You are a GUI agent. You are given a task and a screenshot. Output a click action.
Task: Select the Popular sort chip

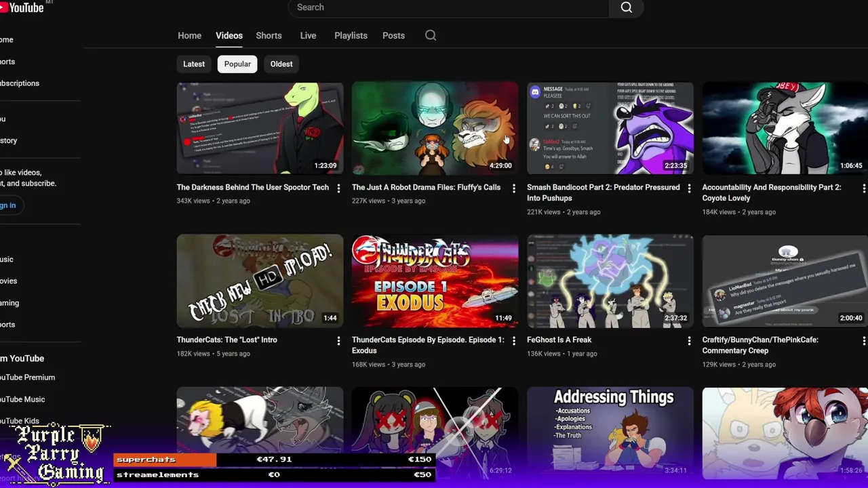point(237,64)
